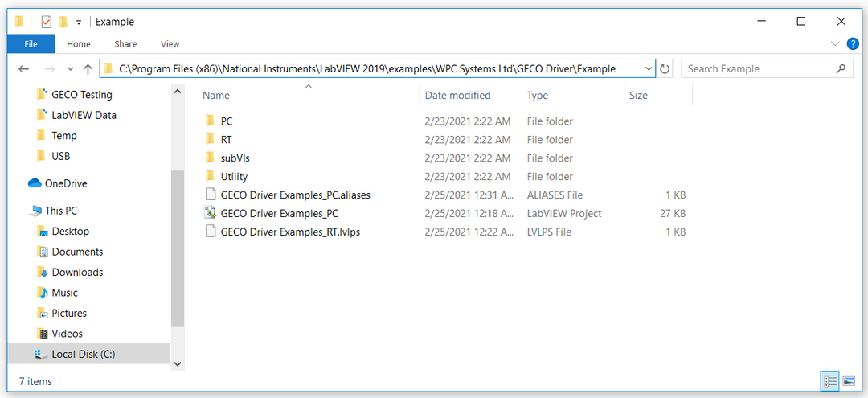Click the Refresh icon beside address bar
Viewport: 868px width, 398px height.
point(665,69)
